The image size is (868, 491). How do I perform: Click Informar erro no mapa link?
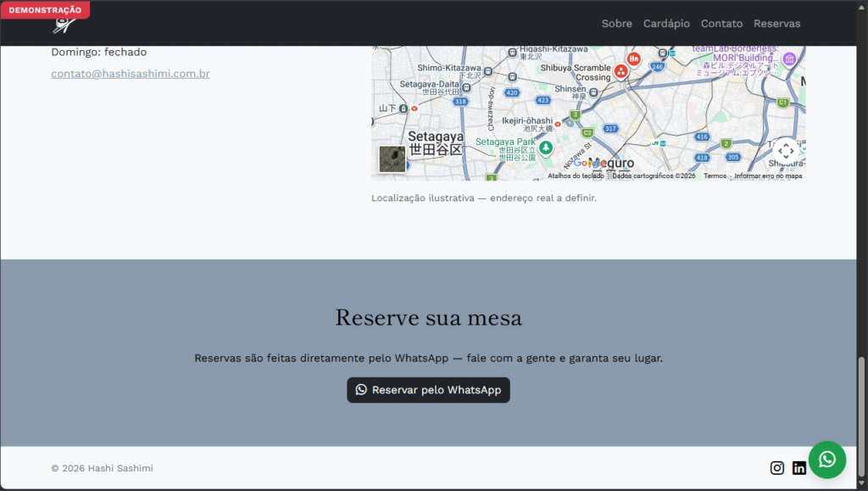(768, 176)
